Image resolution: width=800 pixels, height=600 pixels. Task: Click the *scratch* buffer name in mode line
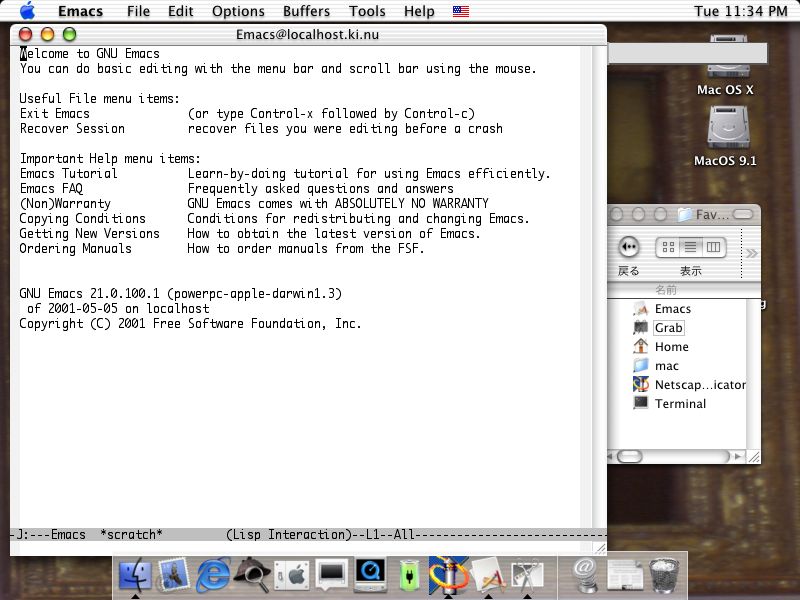click(x=132, y=535)
